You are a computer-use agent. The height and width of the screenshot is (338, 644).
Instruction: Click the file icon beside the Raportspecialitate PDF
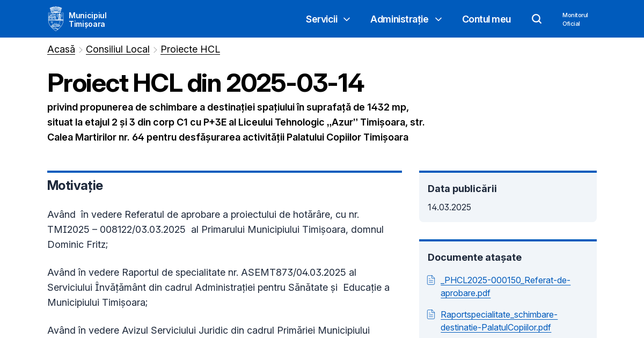[x=431, y=314]
